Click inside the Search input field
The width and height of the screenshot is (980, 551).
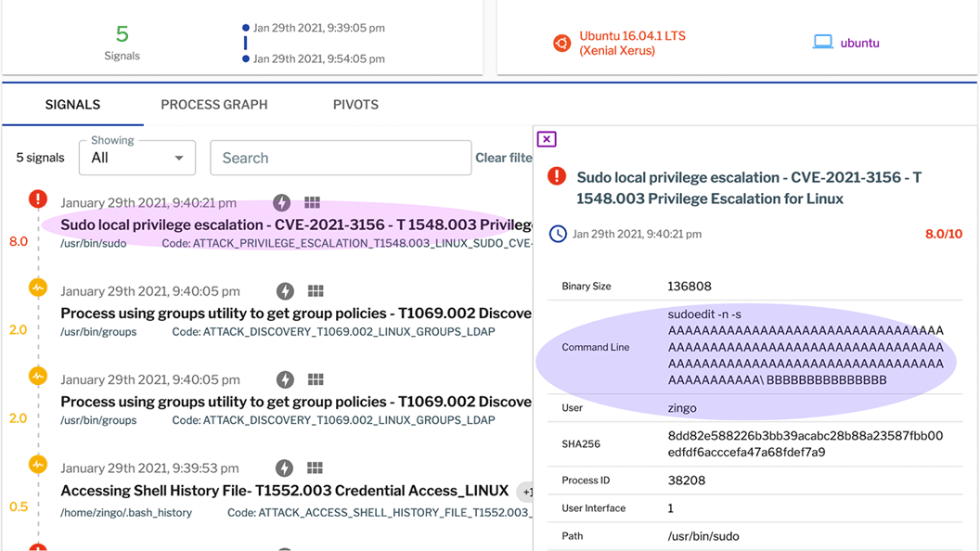(341, 158)
